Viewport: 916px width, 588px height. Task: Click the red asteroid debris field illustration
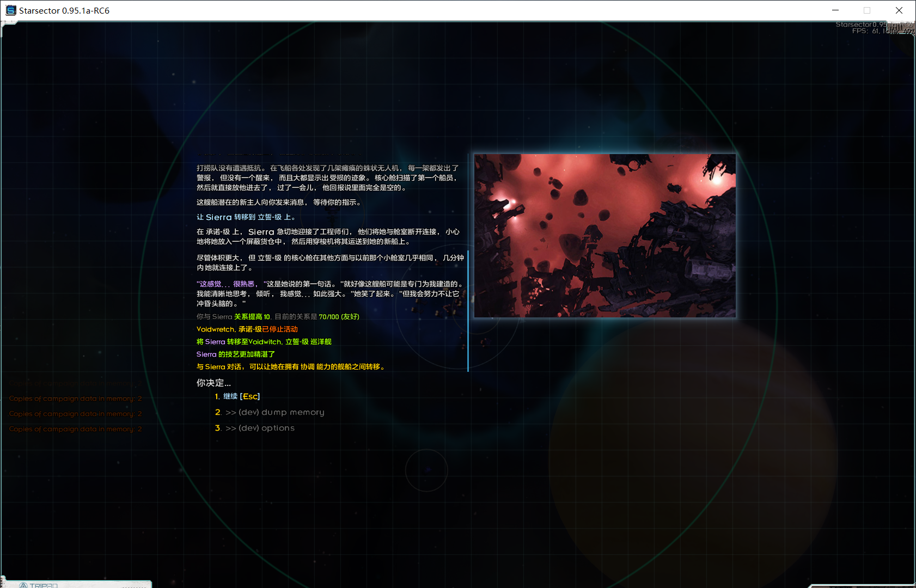604,236
